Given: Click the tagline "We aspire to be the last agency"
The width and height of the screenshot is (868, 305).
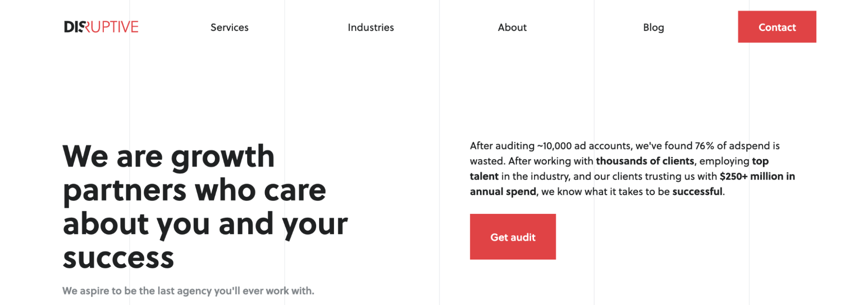Looking at the screenshot, I should [188, 291].
